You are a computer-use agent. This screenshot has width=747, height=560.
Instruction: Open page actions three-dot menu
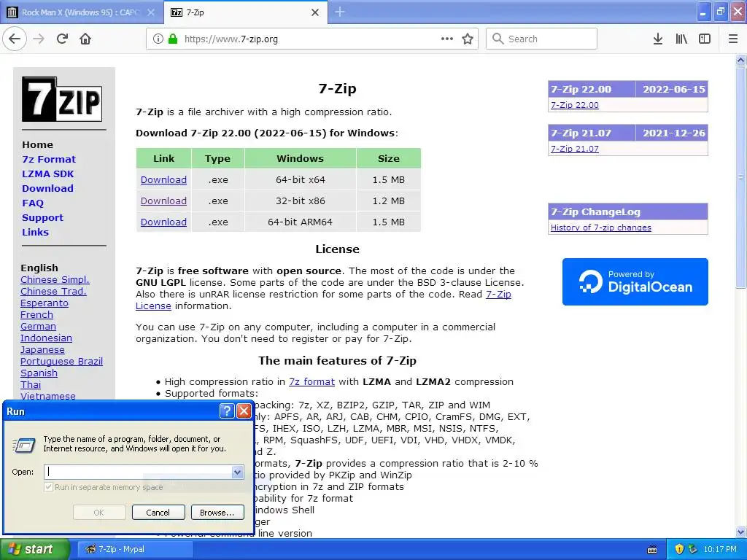447,39
